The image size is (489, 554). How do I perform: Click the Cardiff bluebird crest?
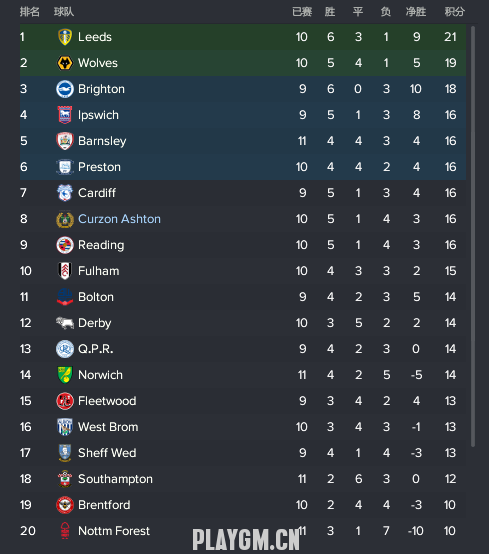coord(65,193)
